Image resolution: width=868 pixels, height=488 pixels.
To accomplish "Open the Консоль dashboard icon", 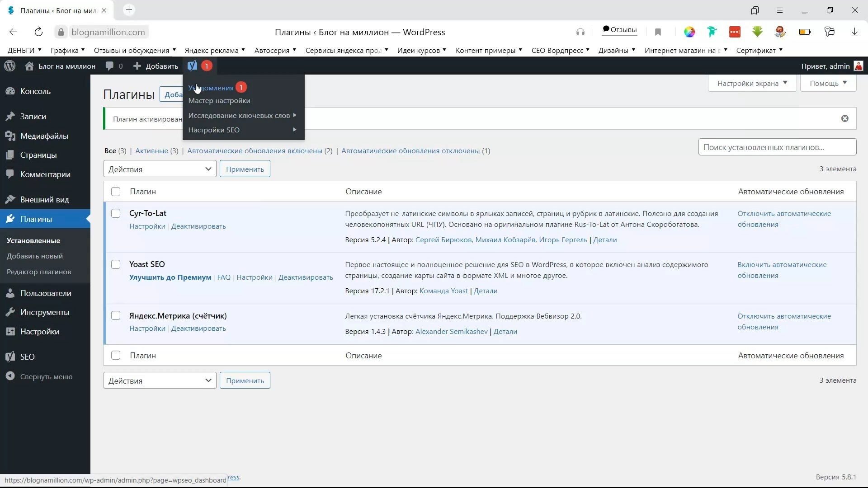I will pyautogui.click(x=10, y=91).
